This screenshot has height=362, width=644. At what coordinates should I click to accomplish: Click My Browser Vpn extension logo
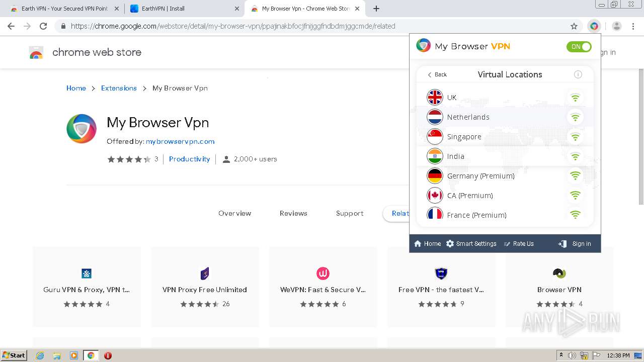82,129
